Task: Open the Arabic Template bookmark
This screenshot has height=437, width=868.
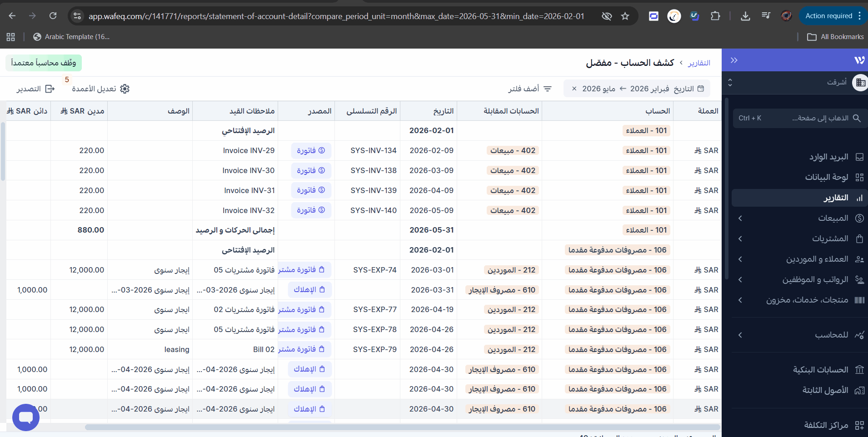Action: click(x=71, y=37)
